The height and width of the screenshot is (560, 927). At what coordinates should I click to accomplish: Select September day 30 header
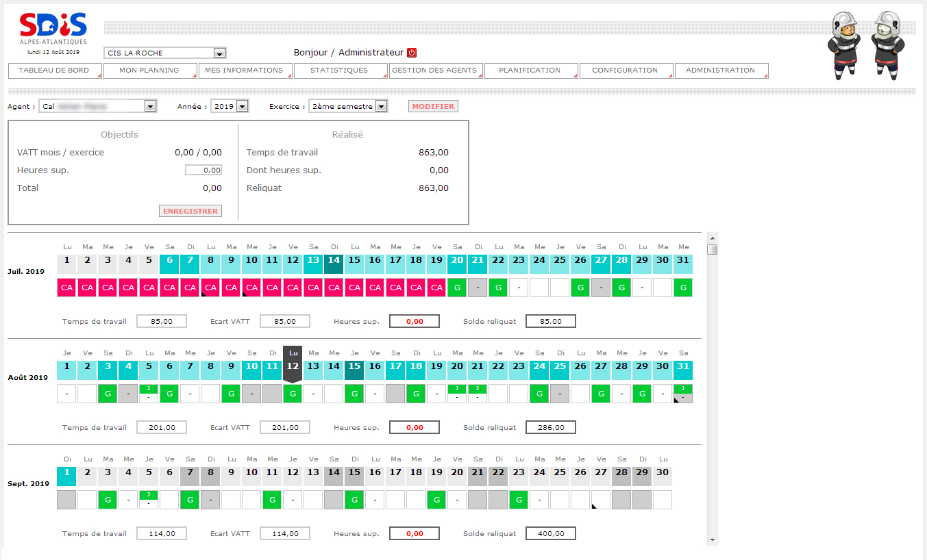(663, 476)
